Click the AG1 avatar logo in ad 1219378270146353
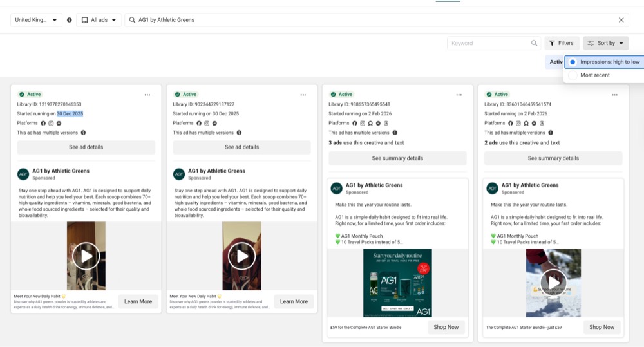Screen dimensions: 644x347 [23, 174]
